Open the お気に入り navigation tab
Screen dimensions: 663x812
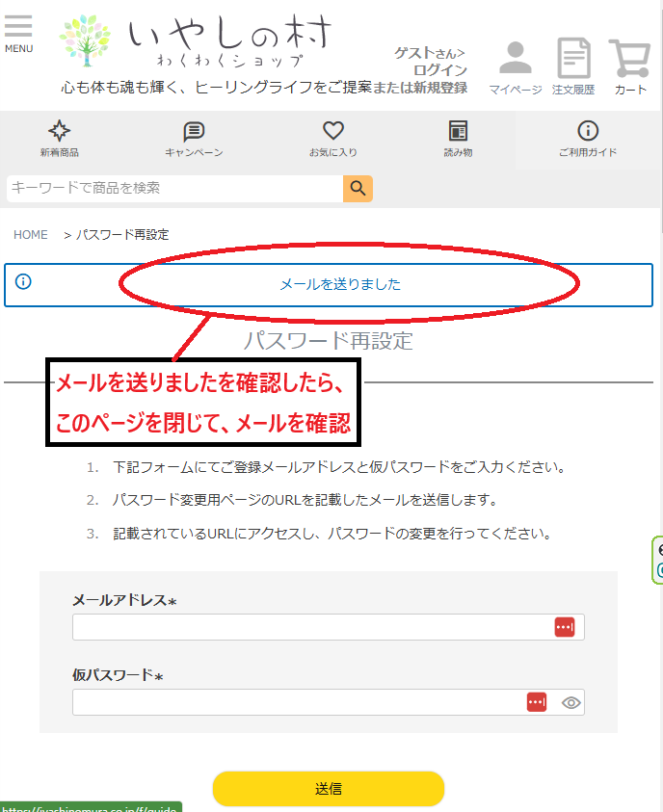coord(333,140)
